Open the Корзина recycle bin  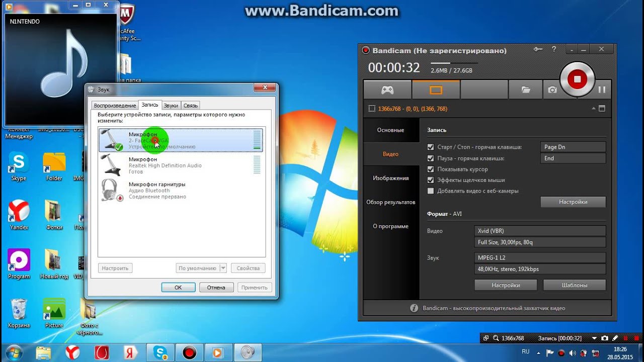[19, 313]
